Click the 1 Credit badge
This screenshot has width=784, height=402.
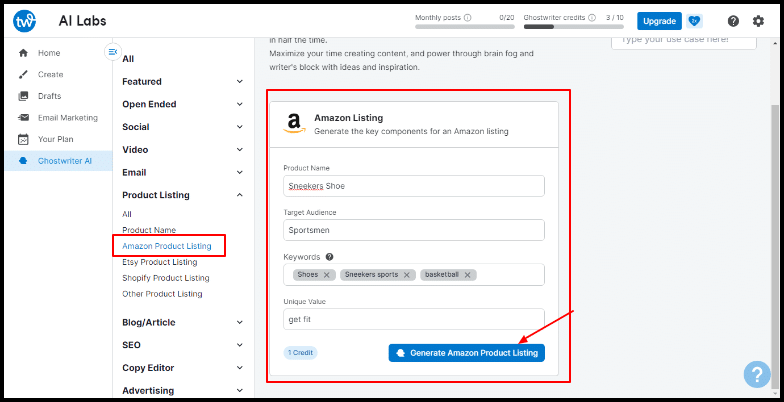[x=300, y=353]
